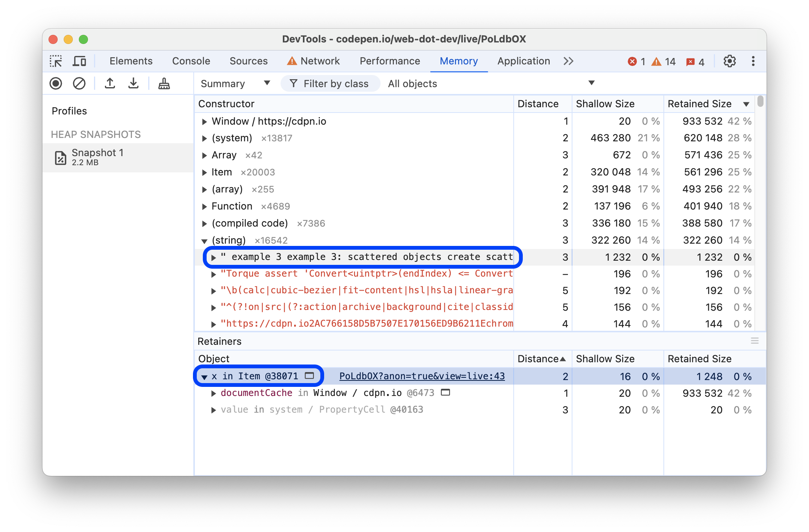Click PoLdb0X?anon=true&view=live:43 link
Viewport: 809px width, 532px height.
pyautogui.click(x=422, y=375)
